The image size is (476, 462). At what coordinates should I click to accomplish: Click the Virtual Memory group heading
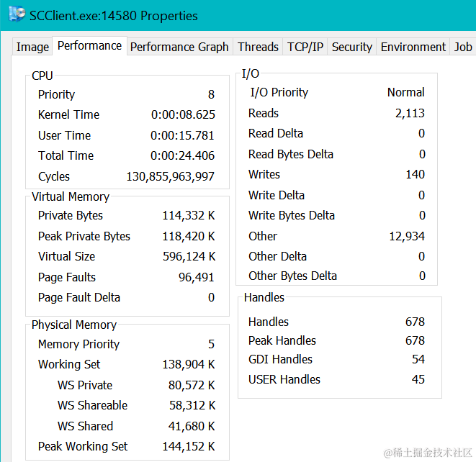pos(71,197)
